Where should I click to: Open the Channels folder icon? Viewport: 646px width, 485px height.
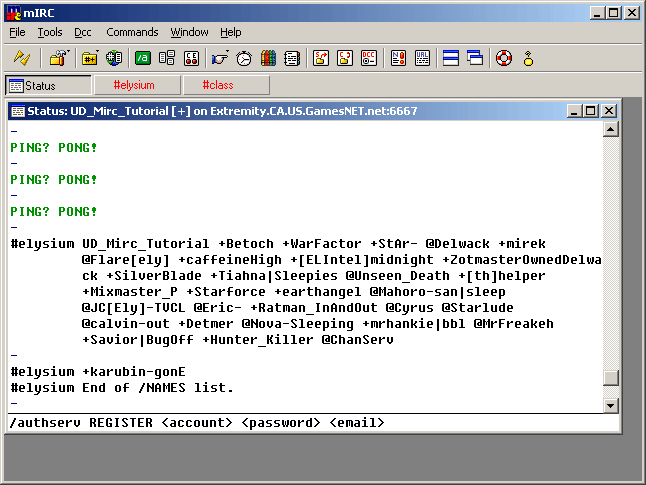(x=89, y=58)
